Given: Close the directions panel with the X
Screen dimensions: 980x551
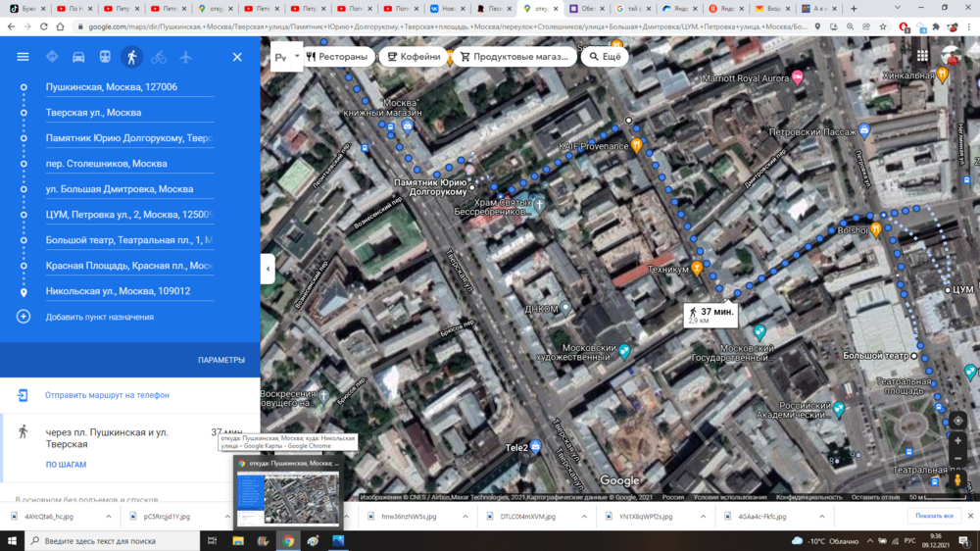Looking at the screenshot, I should coord(237,57).
